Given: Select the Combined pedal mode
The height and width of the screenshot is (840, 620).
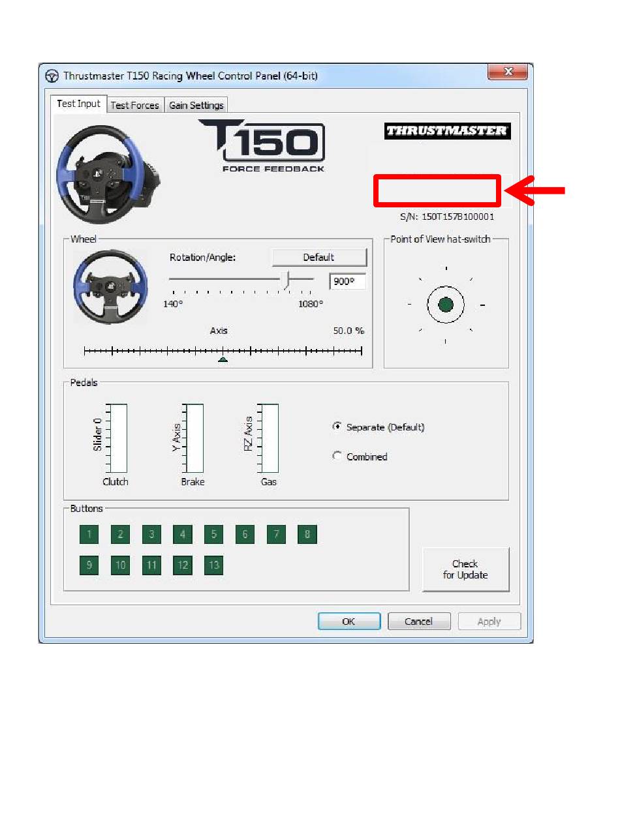Looking at the screenshot, I should tap(360, 457).
